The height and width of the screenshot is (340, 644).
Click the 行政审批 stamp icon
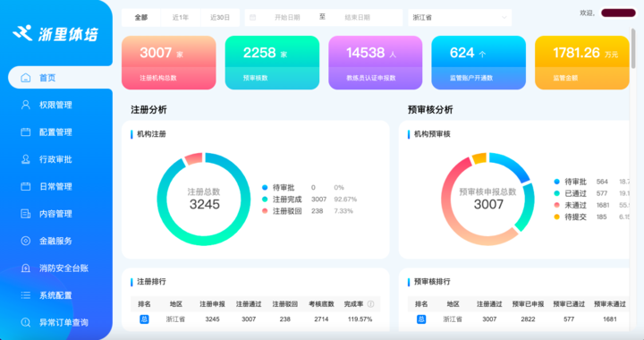coord(25,159)
